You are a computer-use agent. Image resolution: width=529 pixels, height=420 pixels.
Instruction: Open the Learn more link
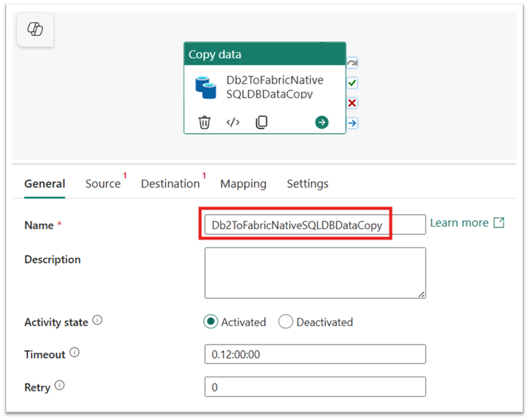pos(467,223)
